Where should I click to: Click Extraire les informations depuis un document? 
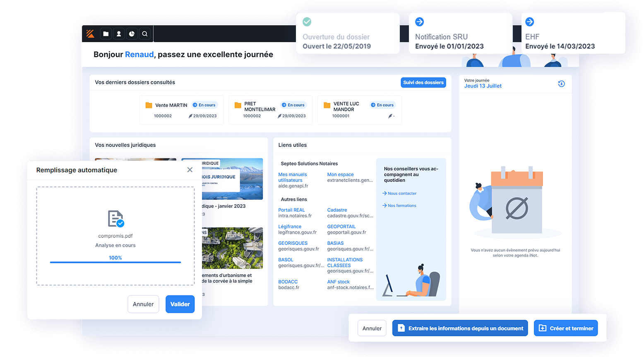[x=460, y=328]
